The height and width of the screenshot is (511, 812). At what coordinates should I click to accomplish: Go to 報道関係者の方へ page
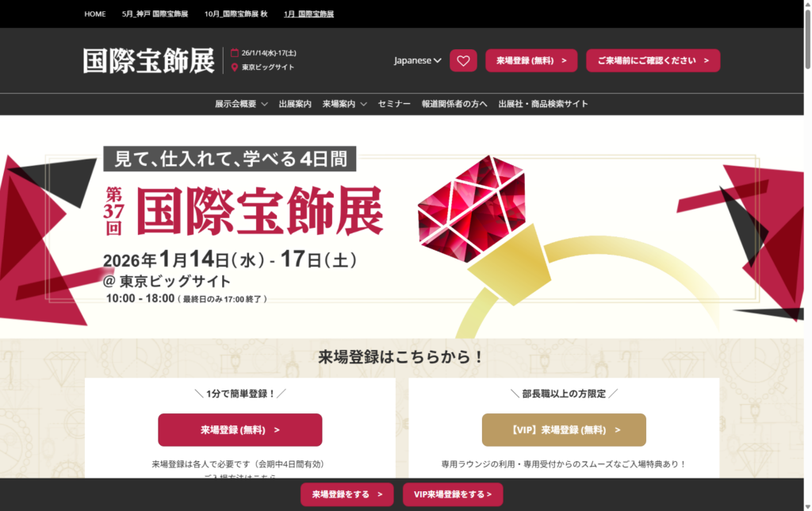454,104
